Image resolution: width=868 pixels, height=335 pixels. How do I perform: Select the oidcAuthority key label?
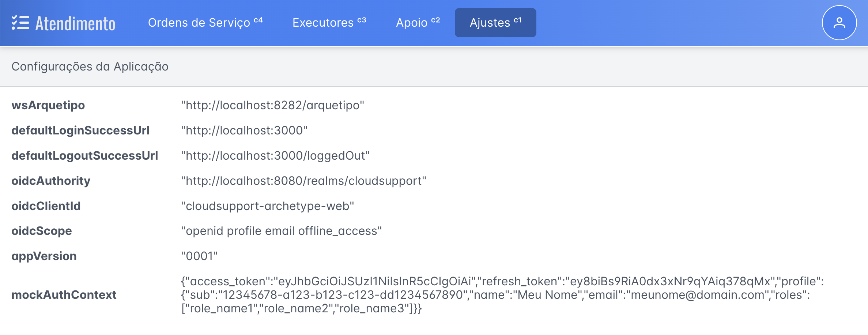coord(51,181)
